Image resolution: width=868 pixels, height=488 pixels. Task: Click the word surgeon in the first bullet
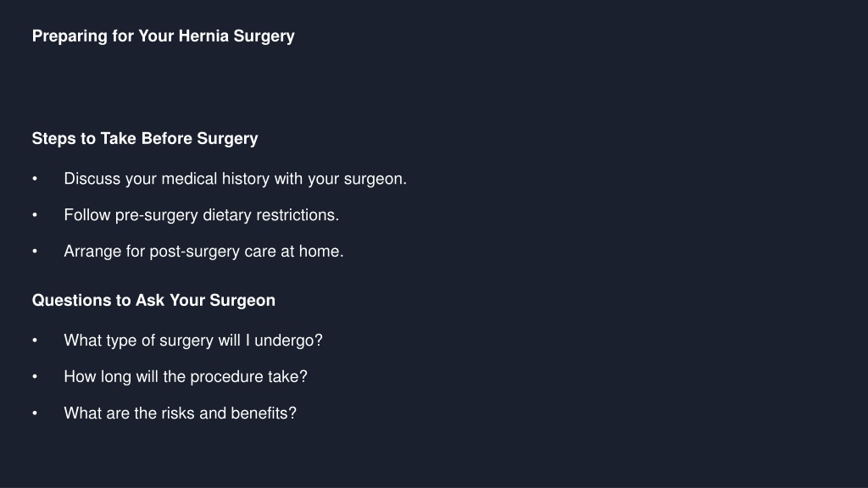pos(373,180)
